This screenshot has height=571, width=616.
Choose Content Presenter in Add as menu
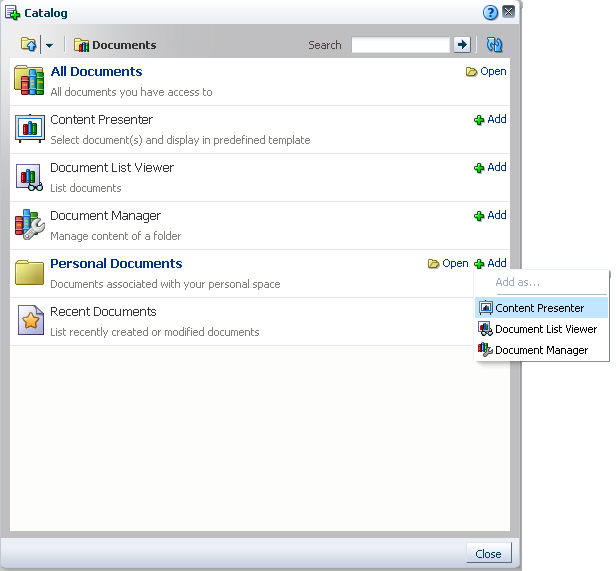(x=541, y=308)
